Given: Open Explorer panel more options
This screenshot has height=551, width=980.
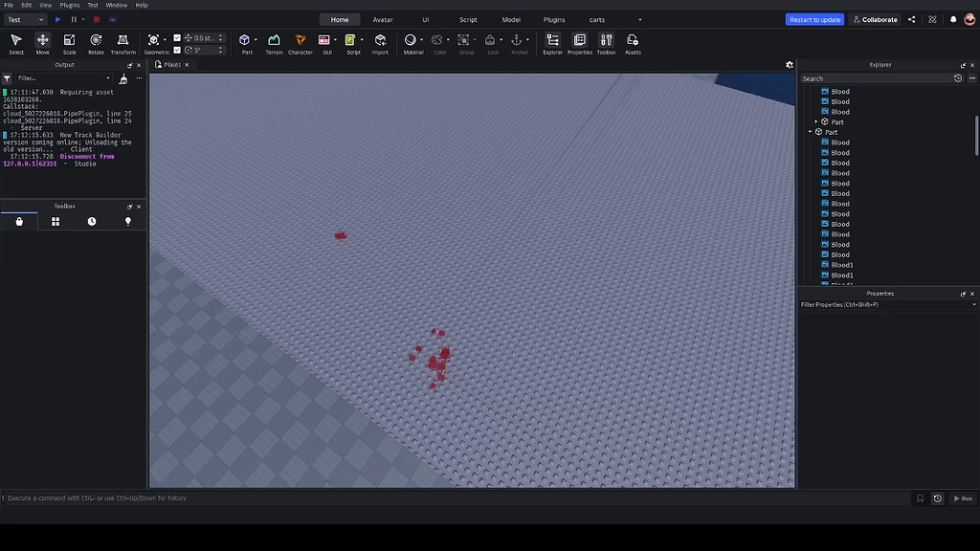Looking at the screenshot, I should 972,78.
